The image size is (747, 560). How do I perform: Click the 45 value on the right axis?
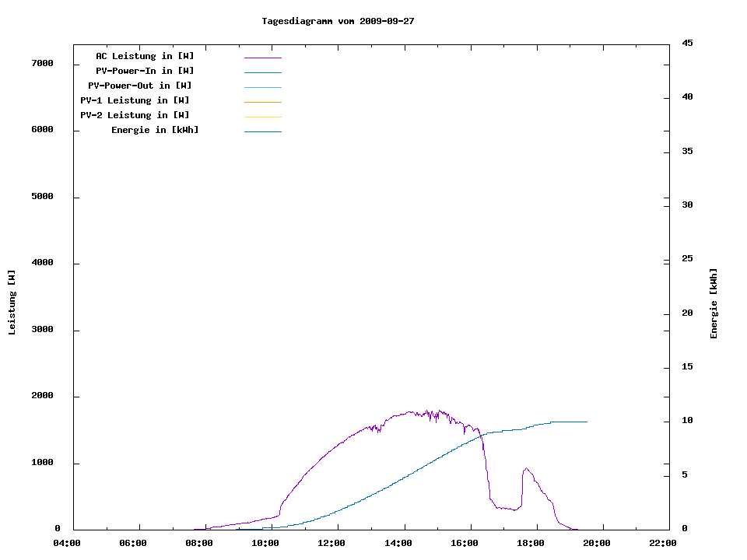[687, 43]
